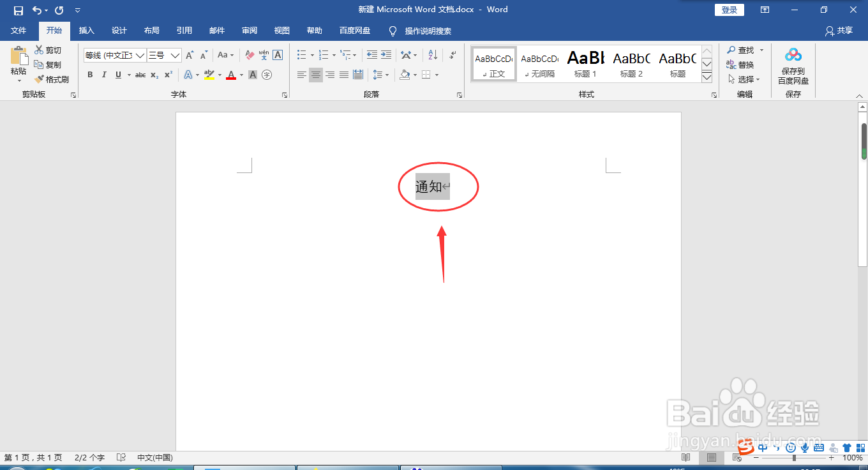Switch to the 设计 Design tab

coord(119,31)
